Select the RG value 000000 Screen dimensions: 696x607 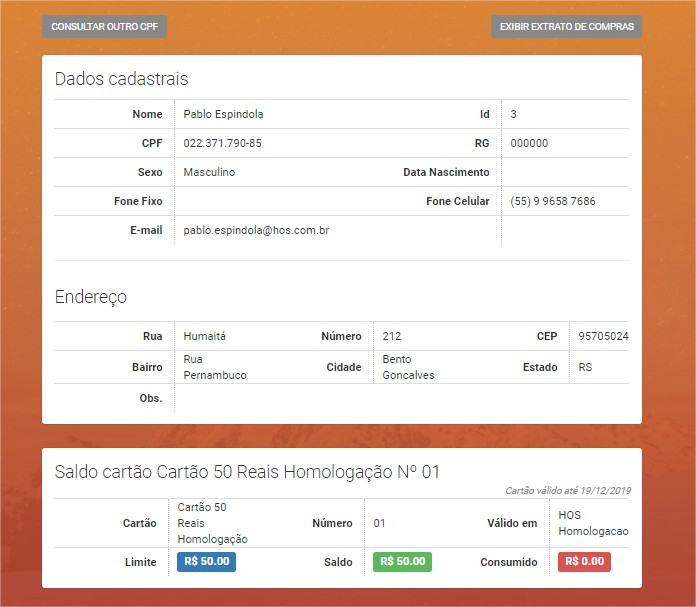[x=529, y=143]
